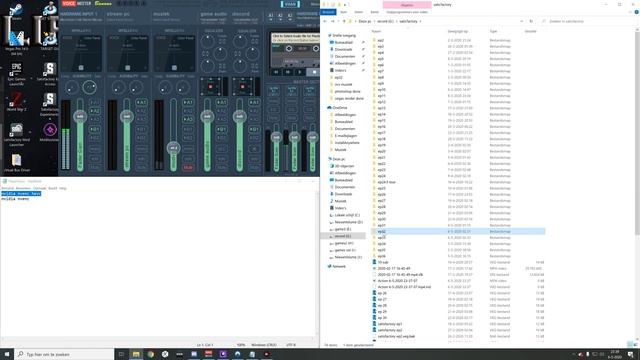The width and height of the screenshot is (640, 360).
Task: Open Epic Games Launcher desktop shortcut
Action: click(x=16, y=73)
